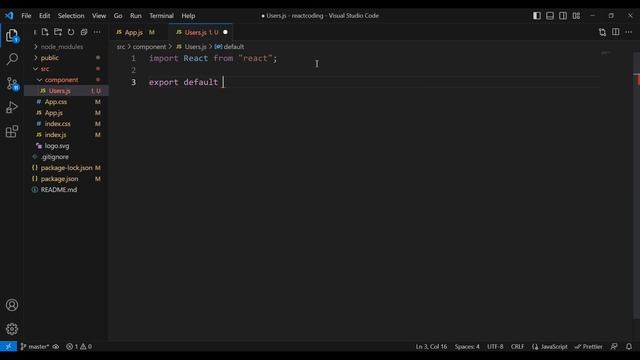The height and width of the screenshot is (360, 640).
Task: Open .gitignore in file tree
Action: (55, 157)
